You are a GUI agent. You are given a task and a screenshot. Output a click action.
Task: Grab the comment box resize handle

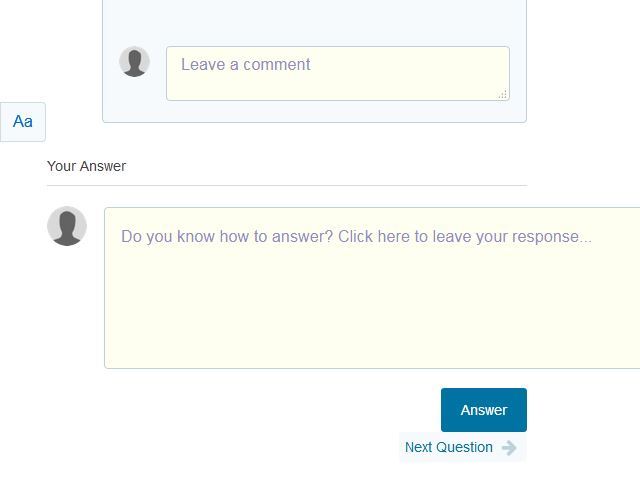503,94
